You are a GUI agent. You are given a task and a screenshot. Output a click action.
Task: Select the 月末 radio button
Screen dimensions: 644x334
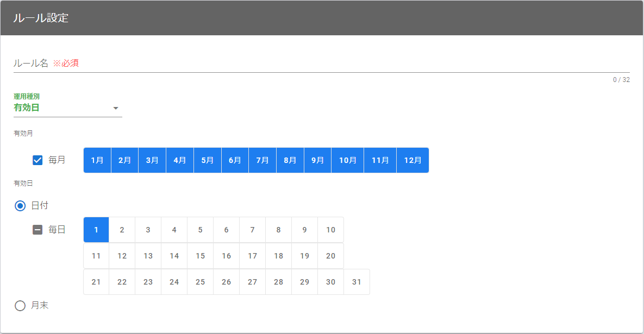(x=20, y=306)
